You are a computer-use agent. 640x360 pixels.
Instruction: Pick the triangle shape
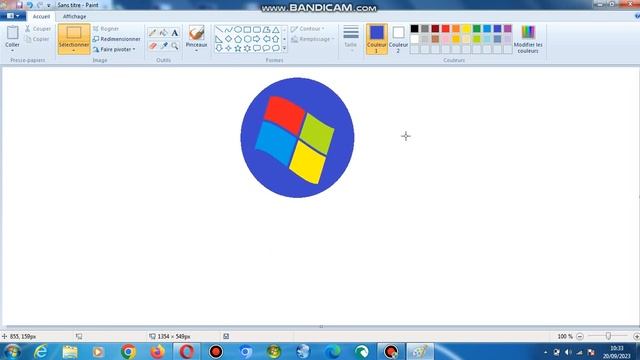pyautogui.click(x=276, y=30)
